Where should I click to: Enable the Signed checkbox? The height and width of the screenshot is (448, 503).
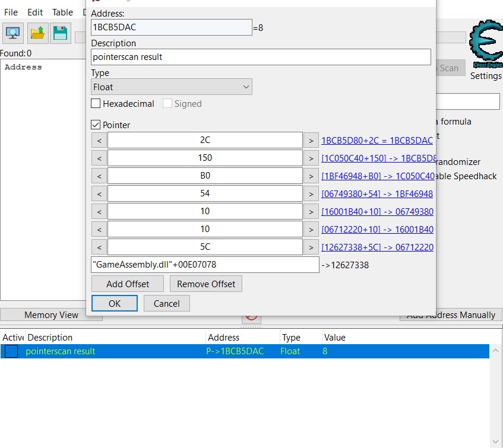[x=167, y=103]
